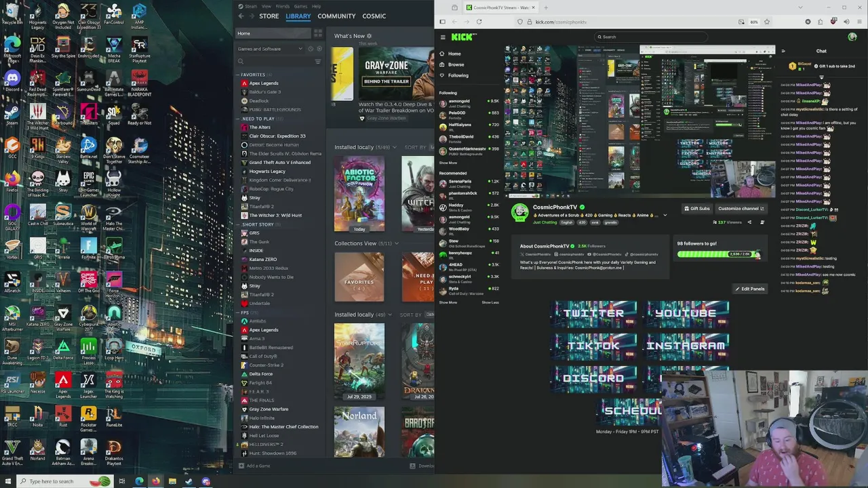Expand the Kick stream title chevron

665,216
